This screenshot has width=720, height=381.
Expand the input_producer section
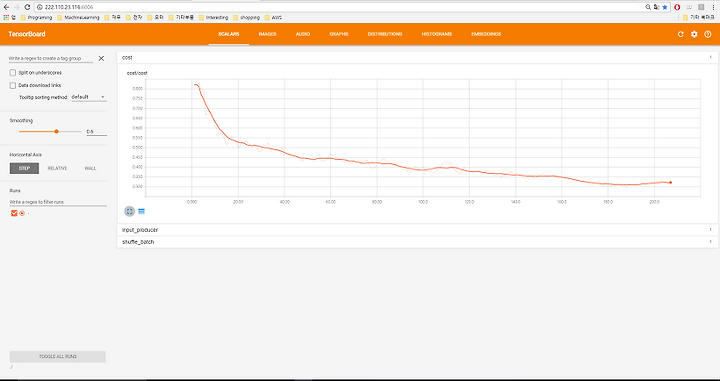point(417,230)
